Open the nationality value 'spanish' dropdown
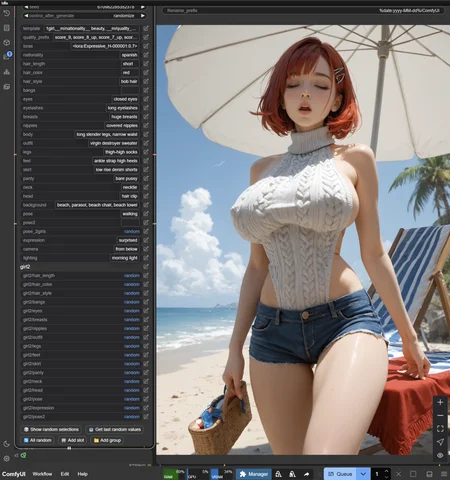 [x=130, y=55]
